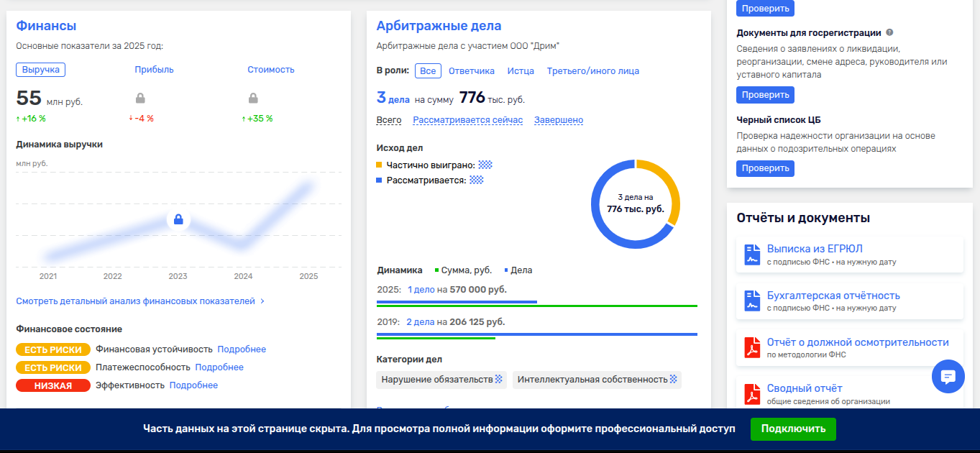Click the lock icon under Прибыль

(x=140, y=98)
